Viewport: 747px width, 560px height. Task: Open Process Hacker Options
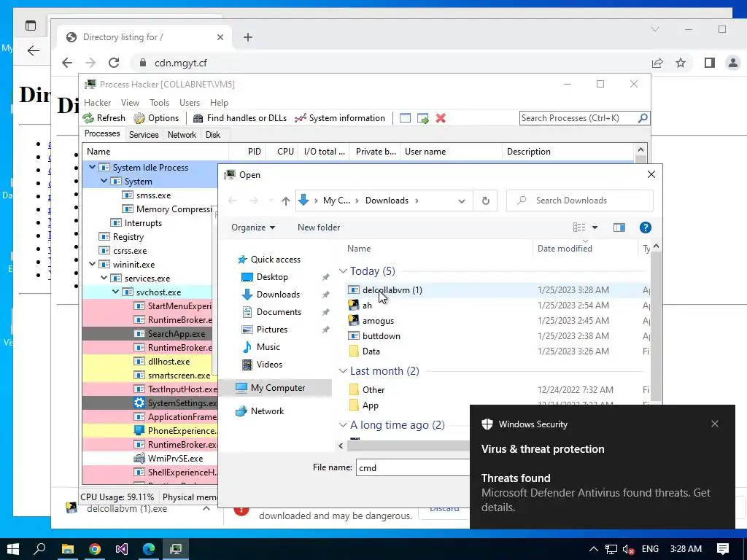coord(156,118)
